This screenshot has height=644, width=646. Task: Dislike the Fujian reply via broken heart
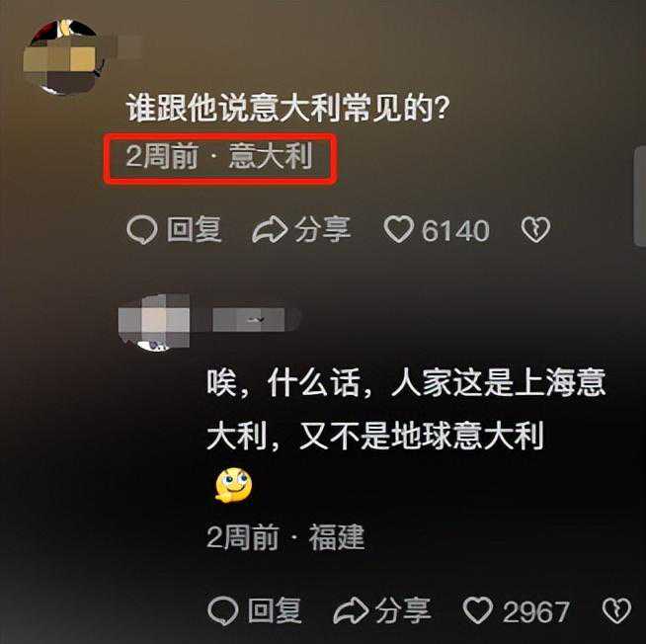coord(616,610)
